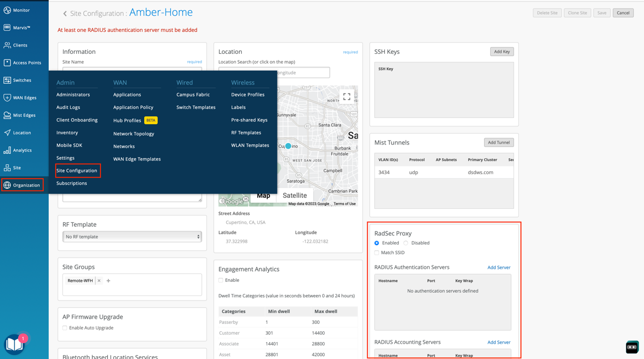Click the Marvis sidebar icon
Image resolution: width=644 pixels, height=359 pixels.
7,27
